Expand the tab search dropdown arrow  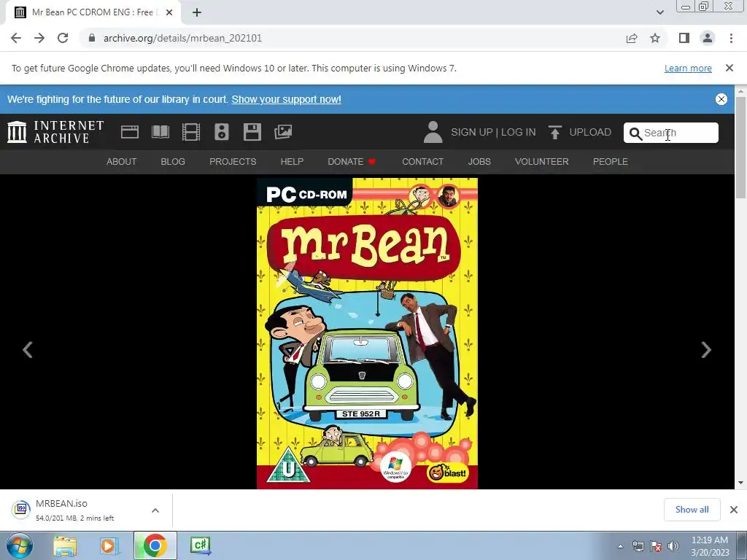[x=659, y=12]
